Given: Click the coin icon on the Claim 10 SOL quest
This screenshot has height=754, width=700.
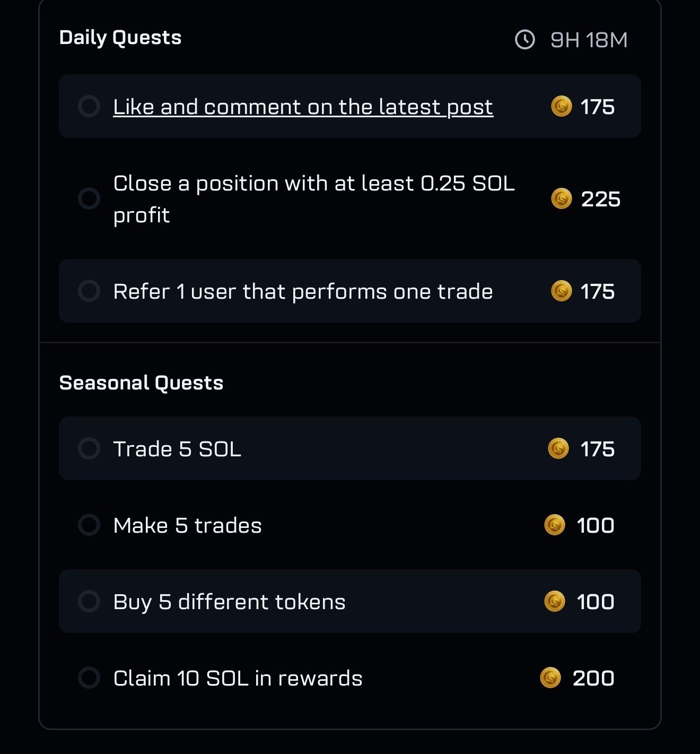Looking at the screenshot, I should point(550,678).
